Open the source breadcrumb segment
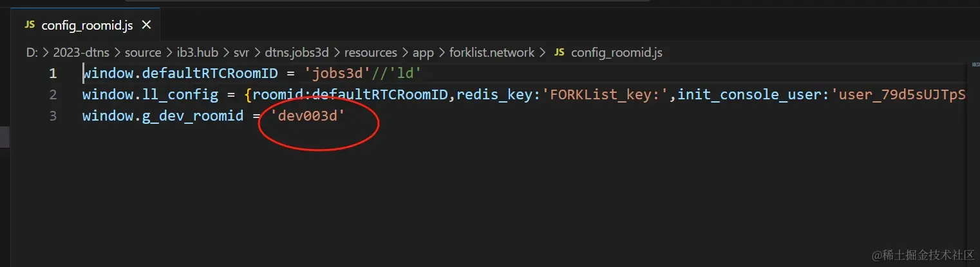The image size is (980, 267). [x=142, y=52]
